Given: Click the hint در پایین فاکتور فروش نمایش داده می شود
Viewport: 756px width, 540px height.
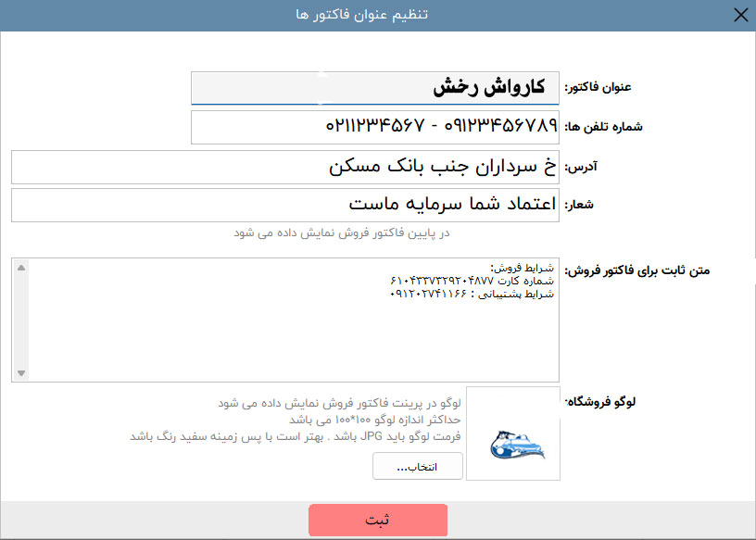Looking at the screenshot, I should [x=342, y=232].
